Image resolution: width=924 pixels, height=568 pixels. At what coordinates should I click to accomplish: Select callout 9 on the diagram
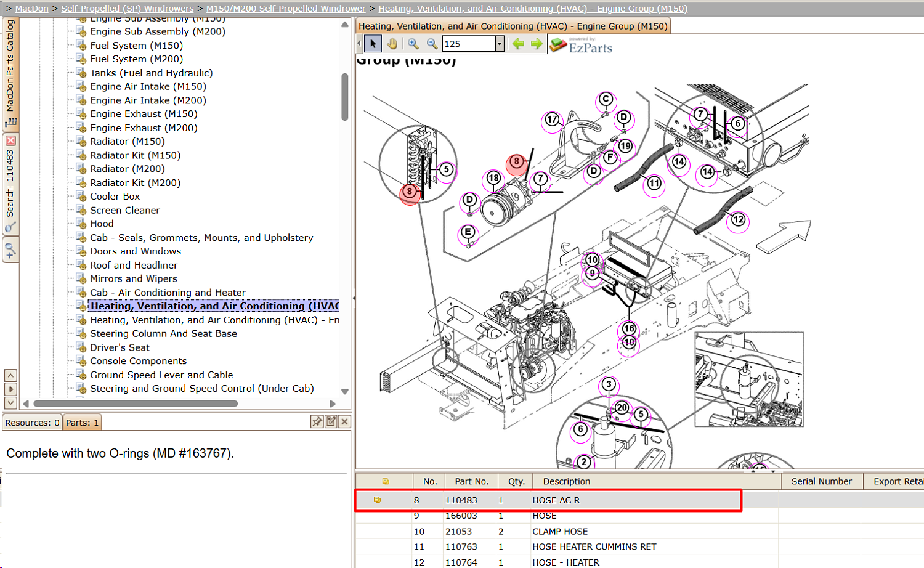[x=592, y=274]
